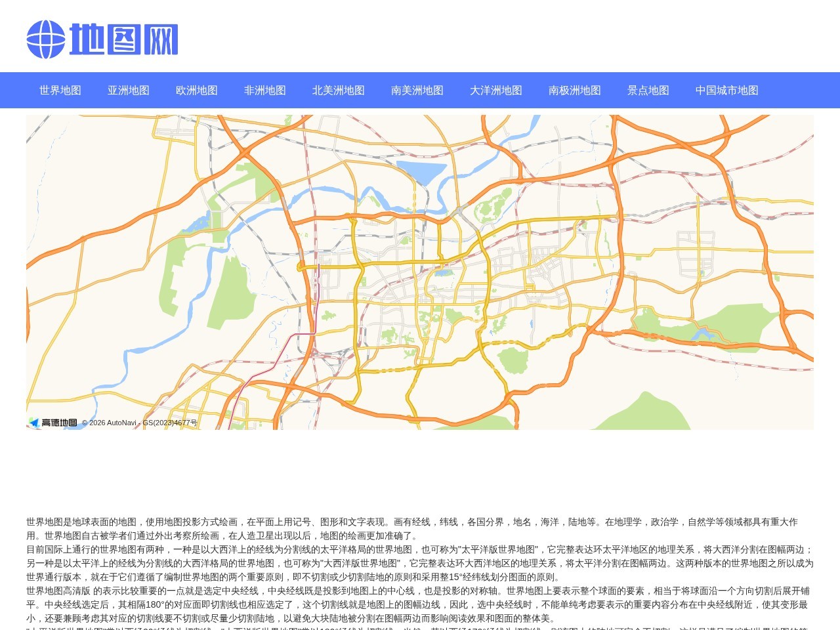Open the 亚洲地图 menu item

point(128,91)
